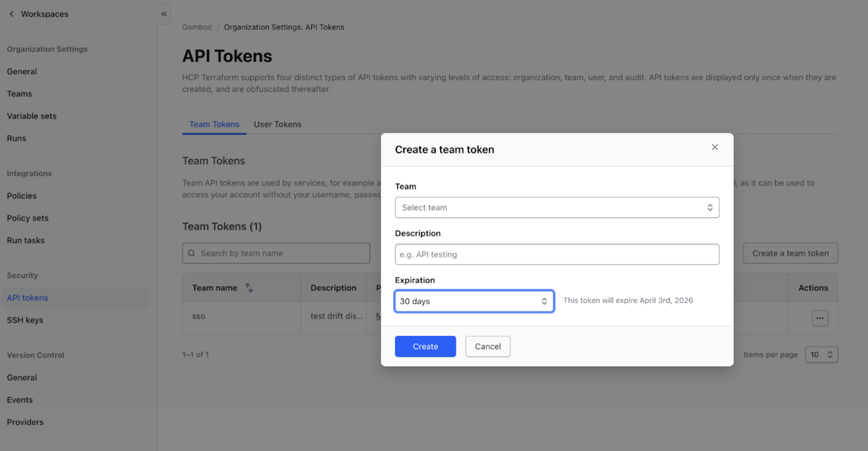Open the three-dot actions menu for sso
Screen dimensions: 868x451
[820, 318]
